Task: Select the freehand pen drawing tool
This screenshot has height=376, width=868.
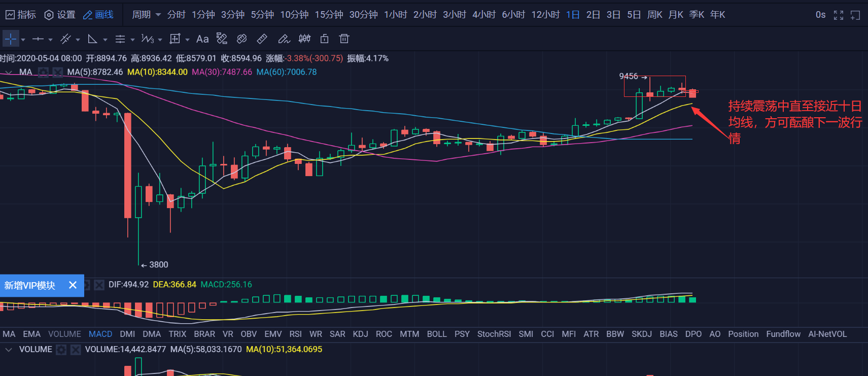Action: pyautogui.click(x=284, y=39)
